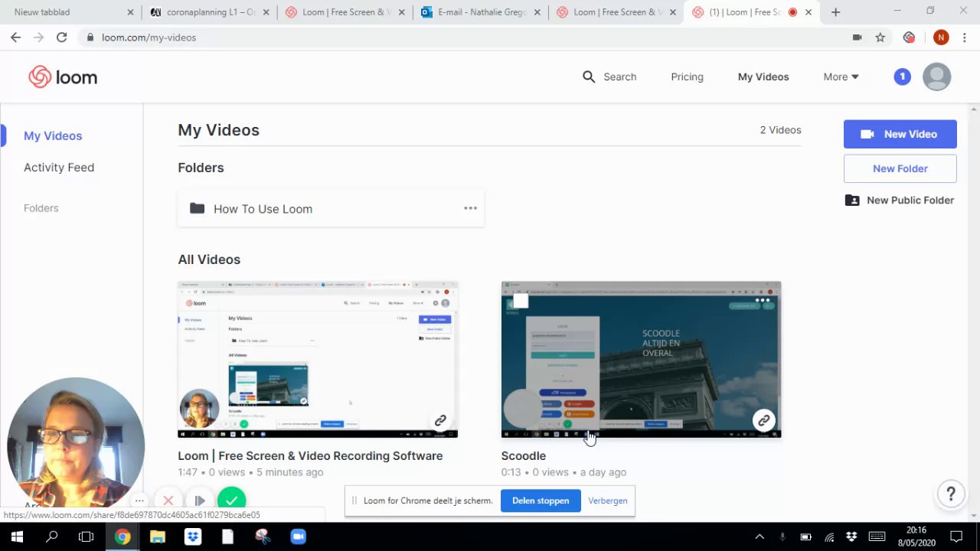Show hidden system tray icons
The height and width of the screenshot is (551, 980).
tap(759, 536)
